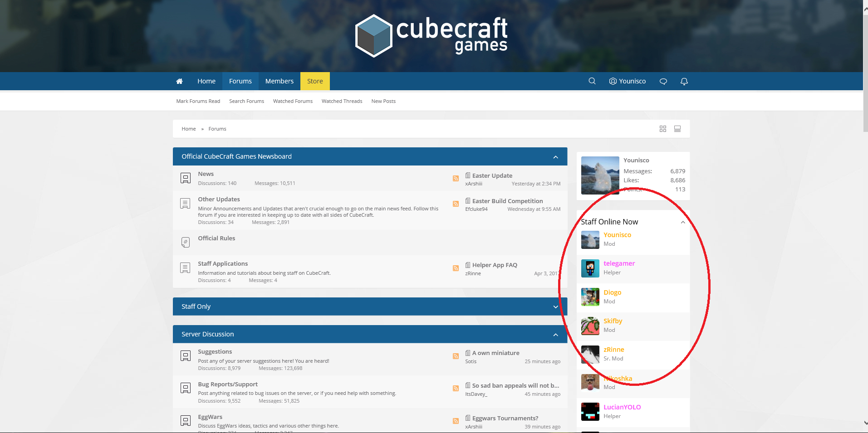Open RSS feed for Suggestions forum

click(456, 356)
